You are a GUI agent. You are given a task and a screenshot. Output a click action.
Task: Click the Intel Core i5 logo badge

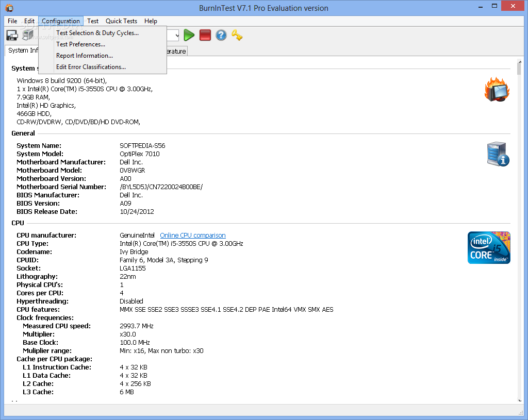489,248
